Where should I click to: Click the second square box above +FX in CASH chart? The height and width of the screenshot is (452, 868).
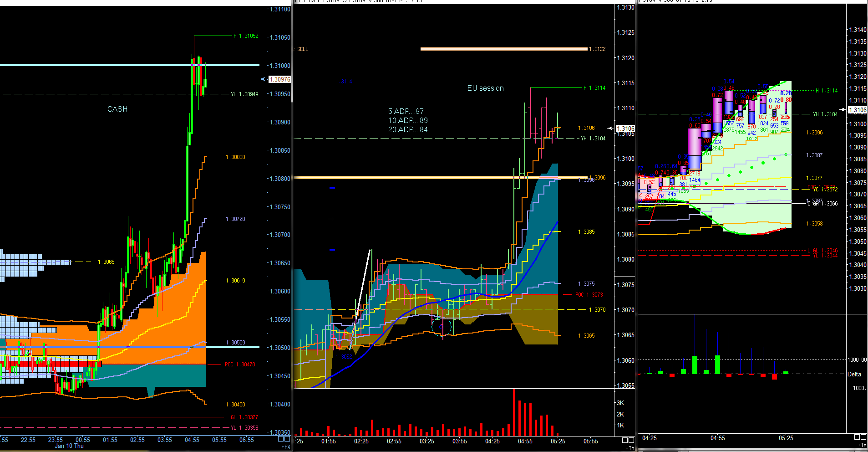pyautogui.click(x=287, y=439)
